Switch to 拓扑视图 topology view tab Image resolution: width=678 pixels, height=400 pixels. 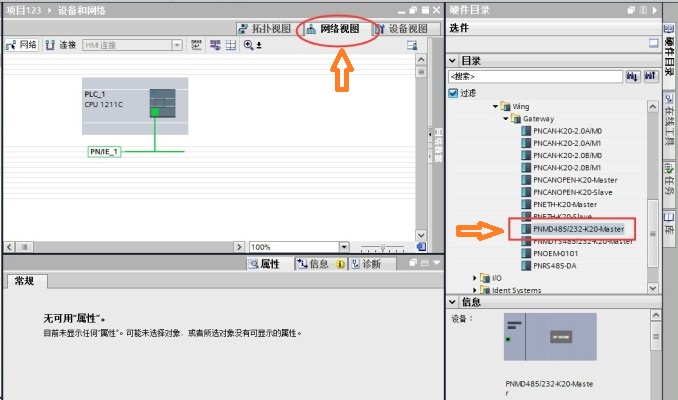(x=265, y=29)
